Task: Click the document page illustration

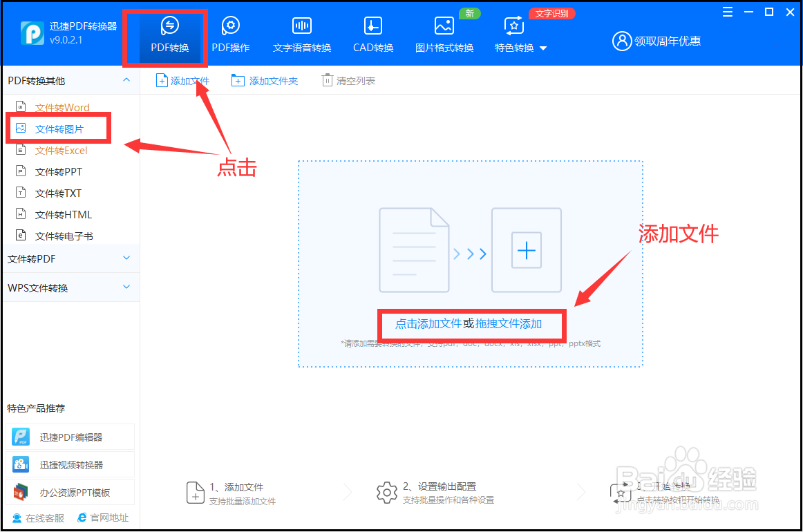Action: coord(414,250)
